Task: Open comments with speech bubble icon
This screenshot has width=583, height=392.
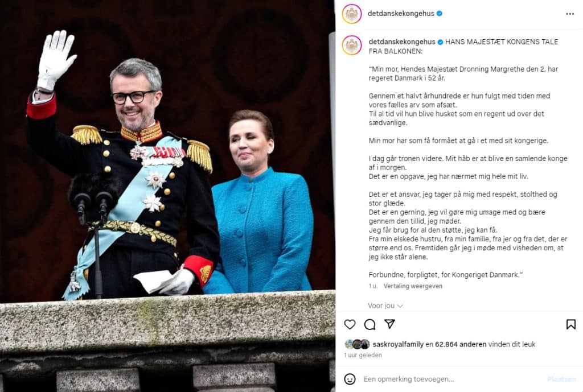Action: 369,324
